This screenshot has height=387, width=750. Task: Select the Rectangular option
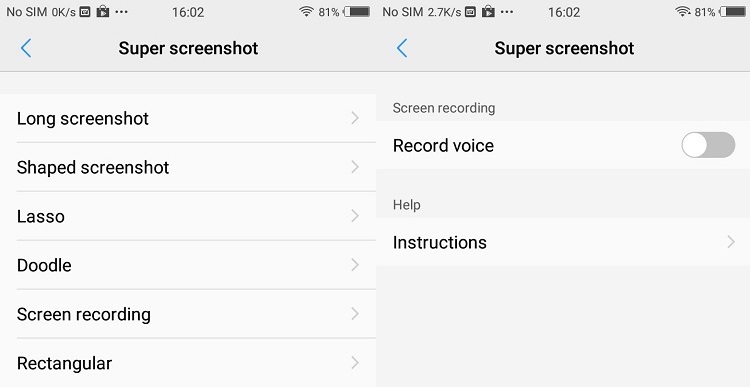188,363
